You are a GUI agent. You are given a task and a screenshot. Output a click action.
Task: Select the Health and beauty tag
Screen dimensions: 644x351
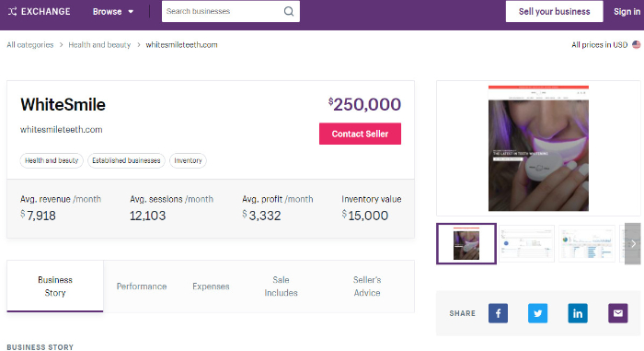coord(52,160)
